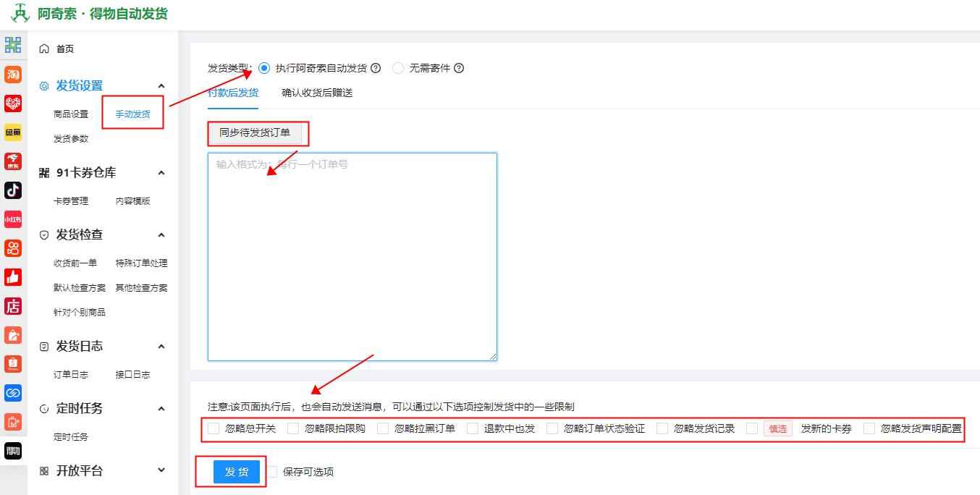The width and height of the screenshot is (980, 495).
Task: Click 同步待发货订单 button
Action: pyautogui.click(x=255, y=132)
